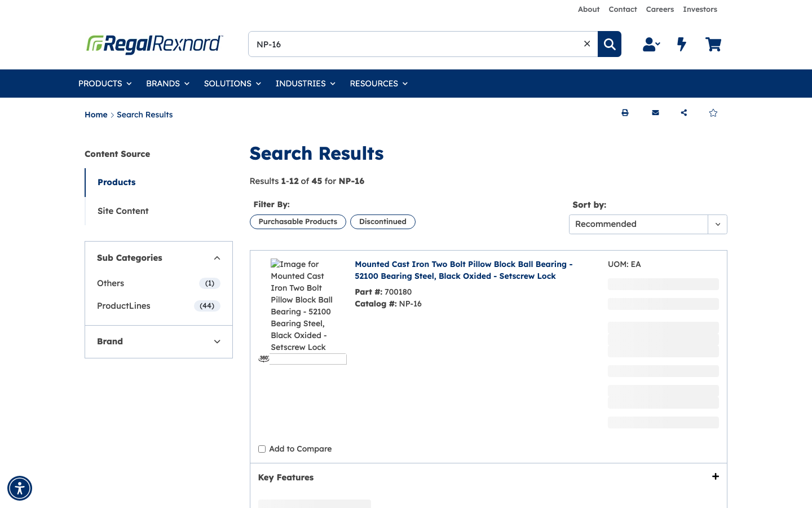Viewport: 812px width, 508px height.
Task: Open the BRANDS menu
Action: click(167, 84)
